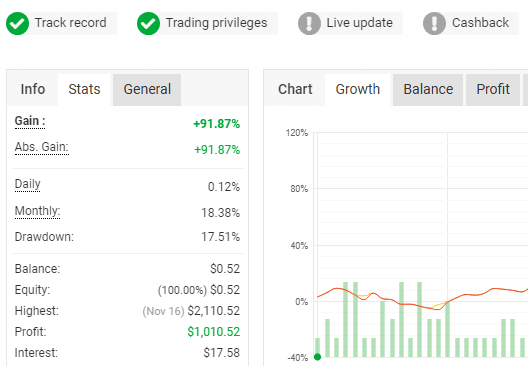Open the Profit chart tab
The width and height of the screenshot is (528, 366).
coord(493,90)
